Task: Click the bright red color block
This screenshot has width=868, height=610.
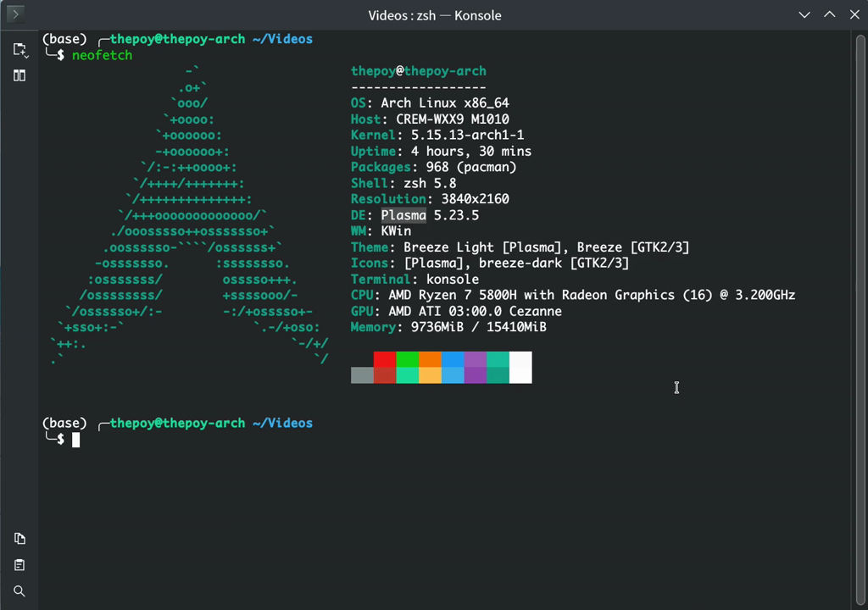Action: tap(385, 359)
